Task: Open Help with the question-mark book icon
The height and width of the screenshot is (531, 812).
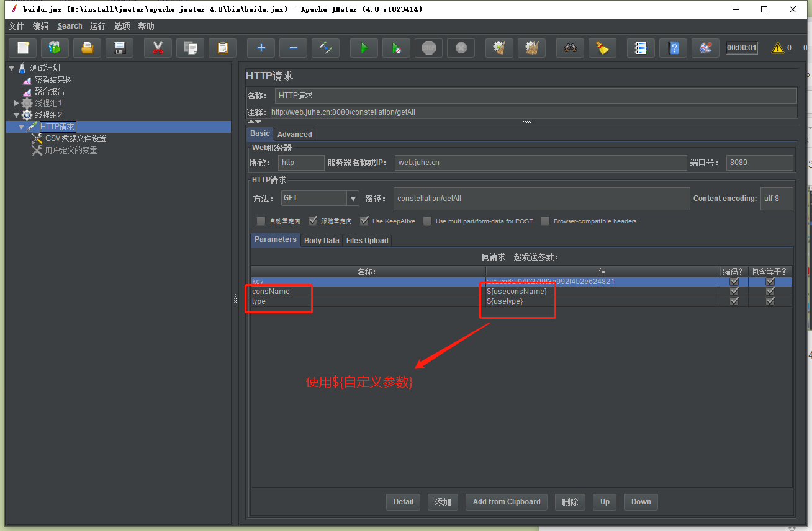Action: [674, 48]
